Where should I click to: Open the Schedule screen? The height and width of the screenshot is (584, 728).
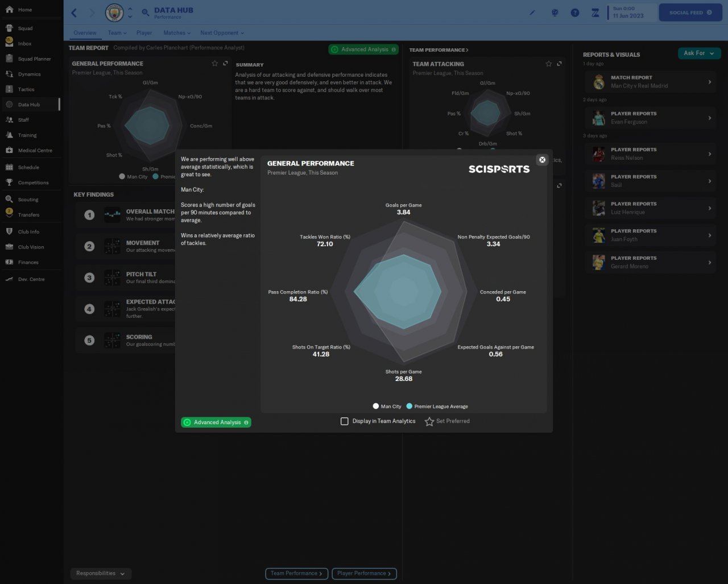point(28,168)
